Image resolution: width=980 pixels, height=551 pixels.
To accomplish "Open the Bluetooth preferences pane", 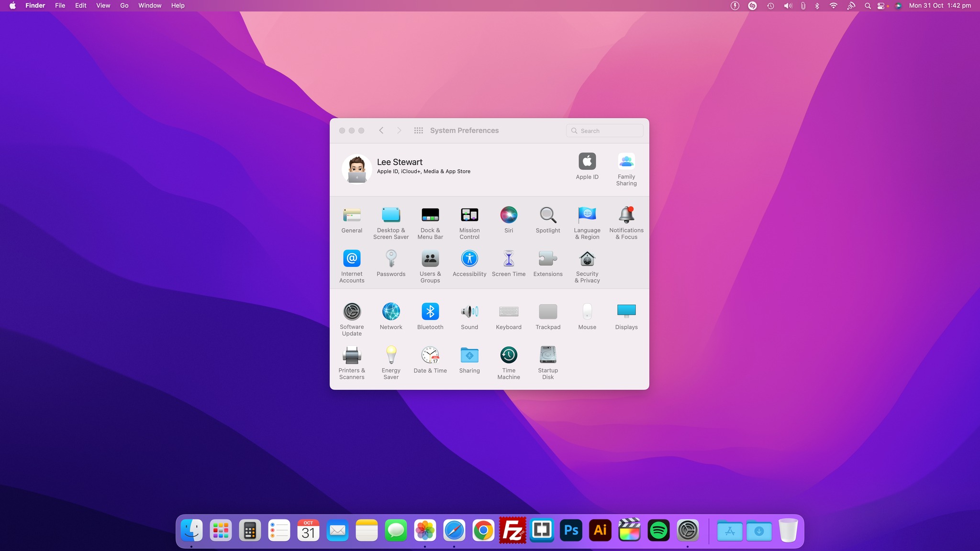I will coord(430,317).
